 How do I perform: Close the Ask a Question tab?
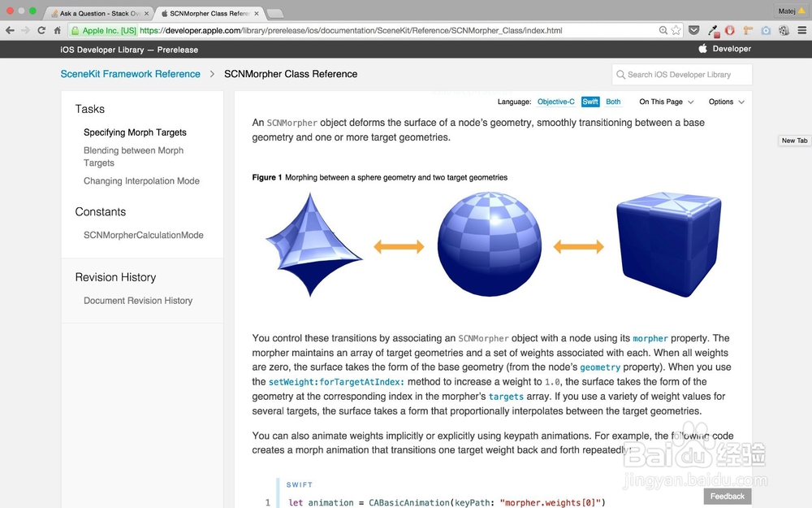click(146, 14)
